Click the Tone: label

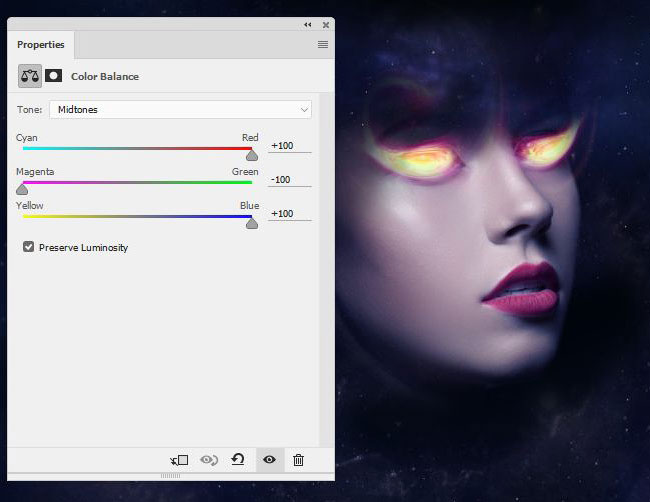coord(29,110)
